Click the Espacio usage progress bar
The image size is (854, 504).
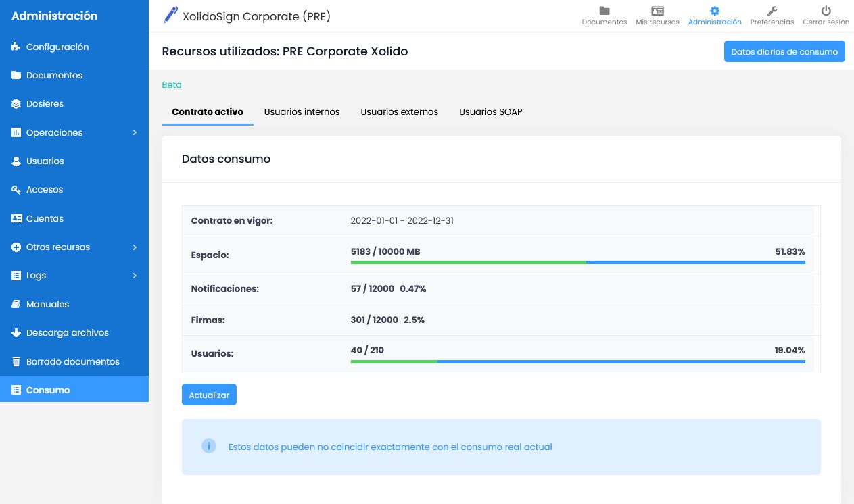[577, 262]
